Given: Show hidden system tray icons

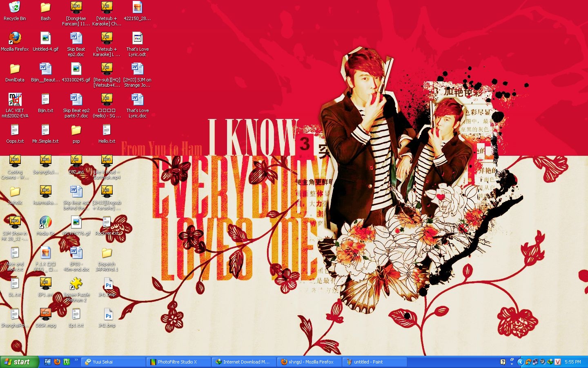Looking at the screenshot, I should coord(520,362).
